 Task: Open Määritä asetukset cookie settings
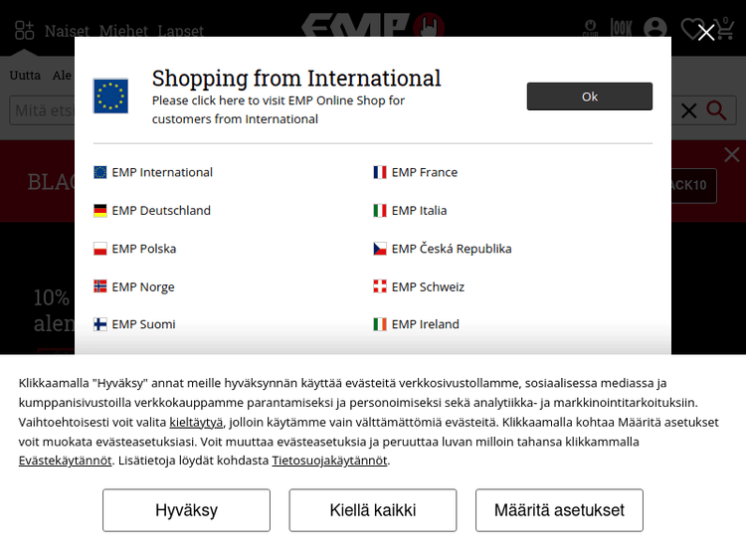tap(559, 510)
